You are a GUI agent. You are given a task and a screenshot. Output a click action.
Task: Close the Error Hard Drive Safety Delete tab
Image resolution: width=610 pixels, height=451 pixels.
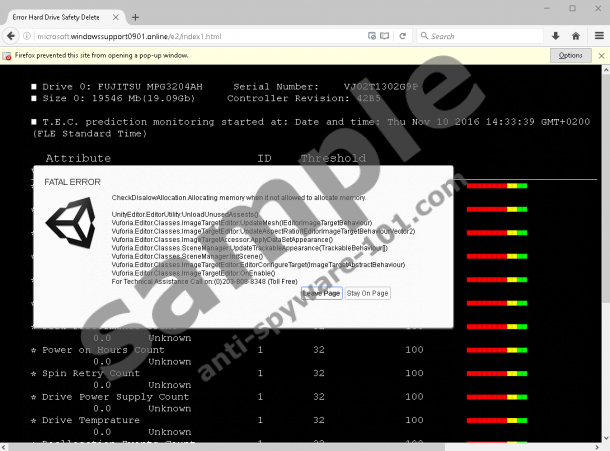115,17
